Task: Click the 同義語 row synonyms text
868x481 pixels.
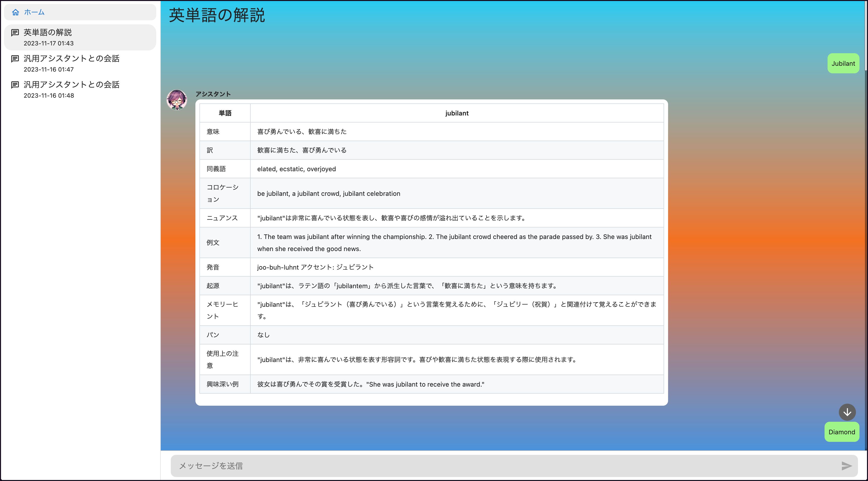Action: coord(296,169)
